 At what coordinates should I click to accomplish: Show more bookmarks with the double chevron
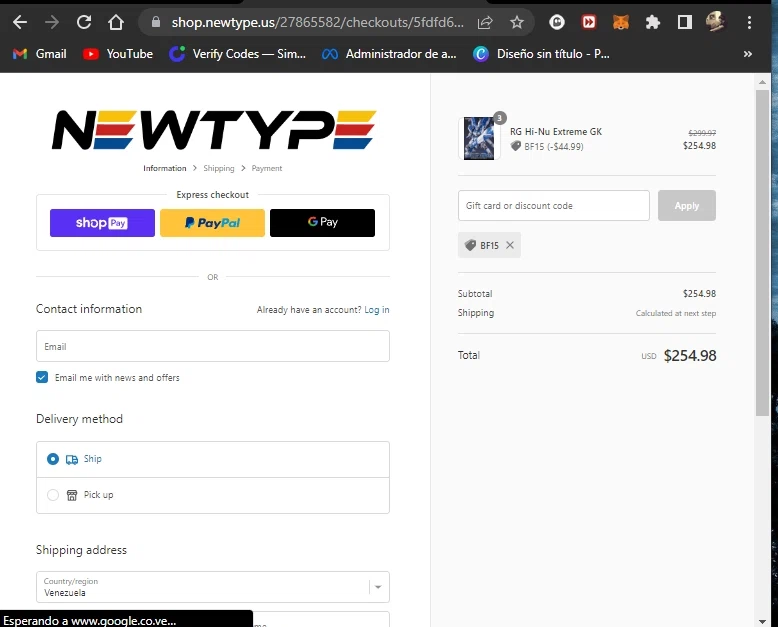(x=748, y=54)
